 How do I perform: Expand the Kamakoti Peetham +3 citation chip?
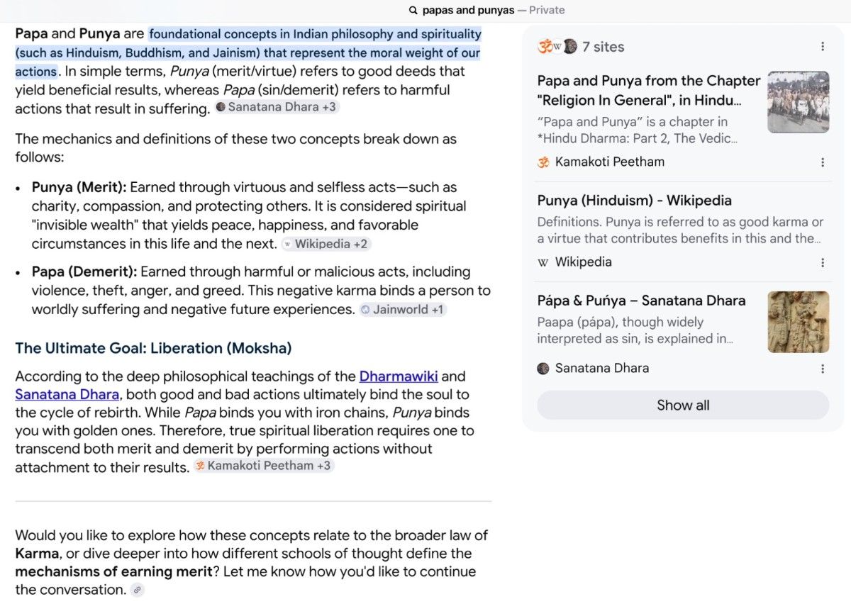[x=263, y=466]
